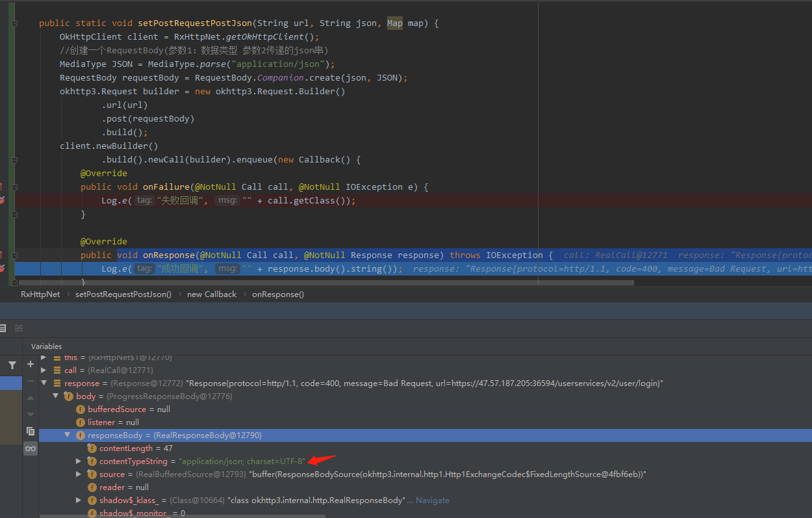Click the move-up arrow in watches sidebar
812x518 pixels.
(x=30, y=398)
